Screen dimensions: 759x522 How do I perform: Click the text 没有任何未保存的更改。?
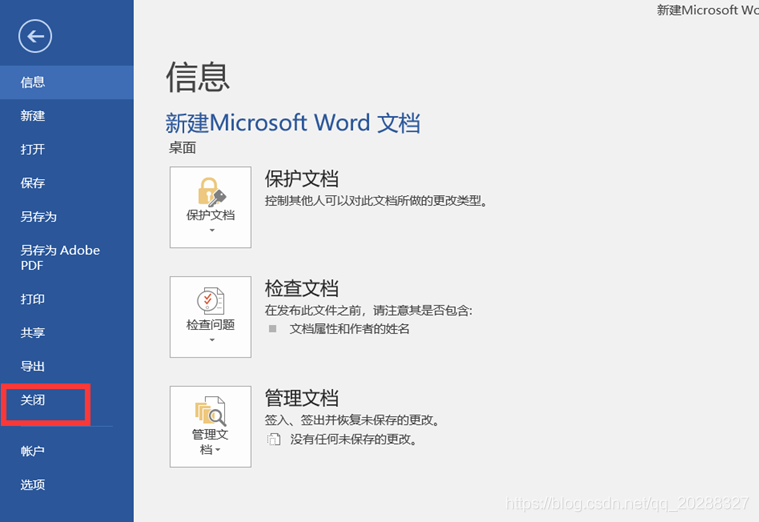point(354,440)
